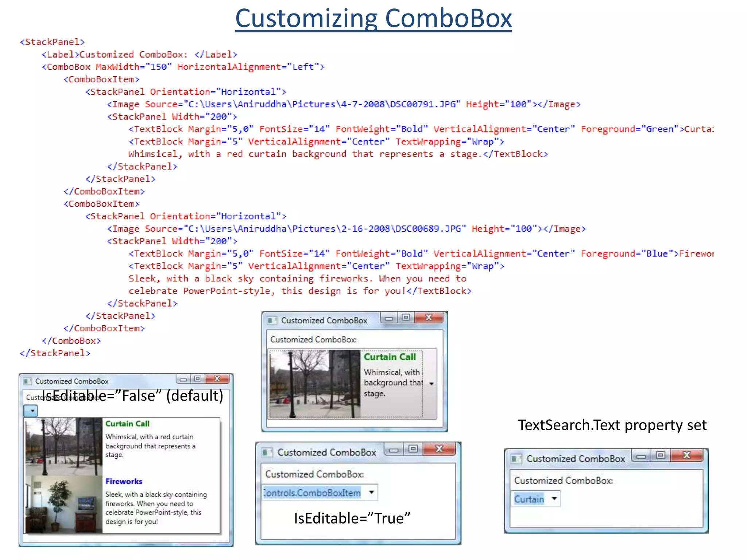Click the 'Customized ComboBox:' label in the TextSearch window
Image resolution: width=747 pixels, height=560 pixels.
tap(564, 481)
